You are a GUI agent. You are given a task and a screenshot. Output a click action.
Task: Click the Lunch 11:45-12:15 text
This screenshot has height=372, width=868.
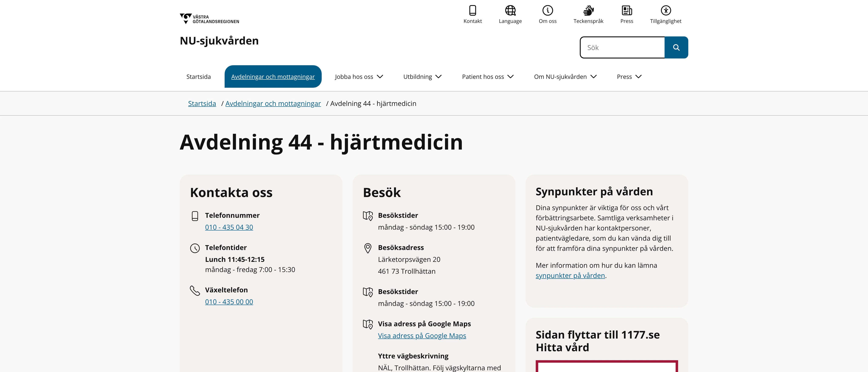pos(235,260)
